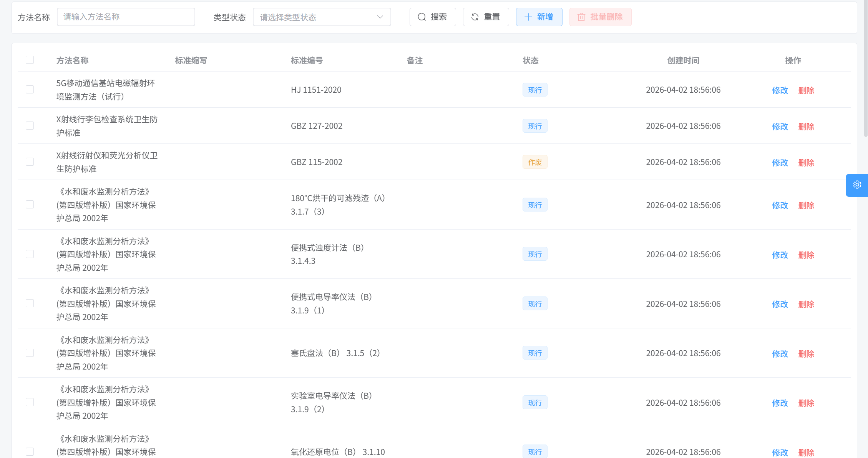
Task: Delete the 实验室电导率仪法 row
Action: [806, 403]
